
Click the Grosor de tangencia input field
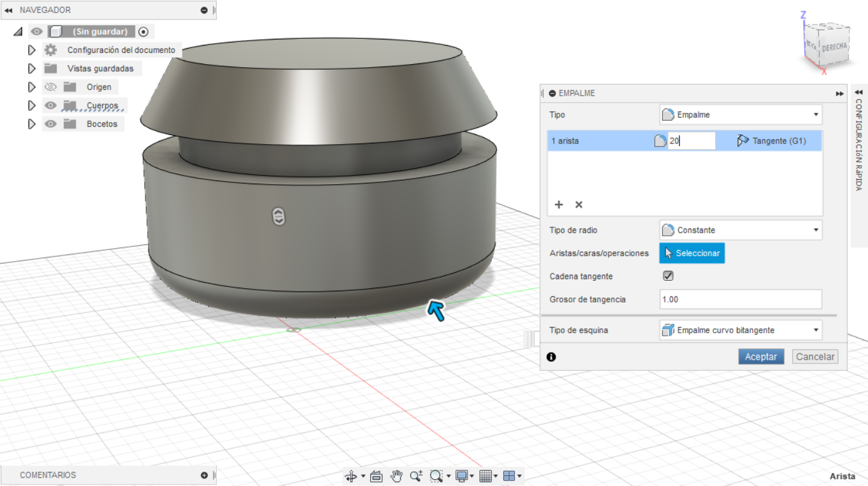(740, 299)
